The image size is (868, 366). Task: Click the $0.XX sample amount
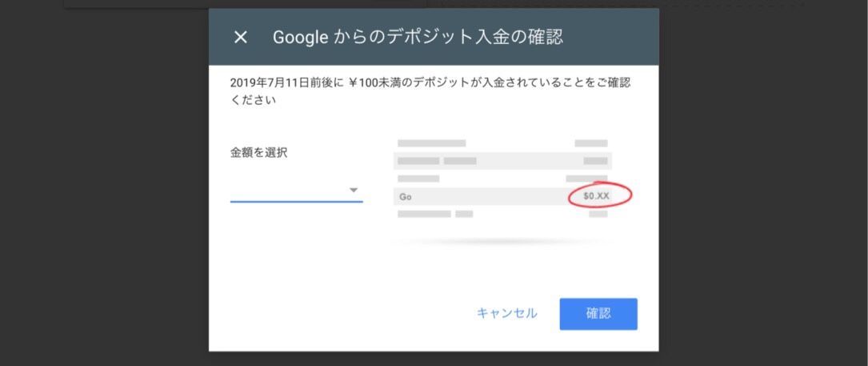pyautogui.click(x=596, y=195)
